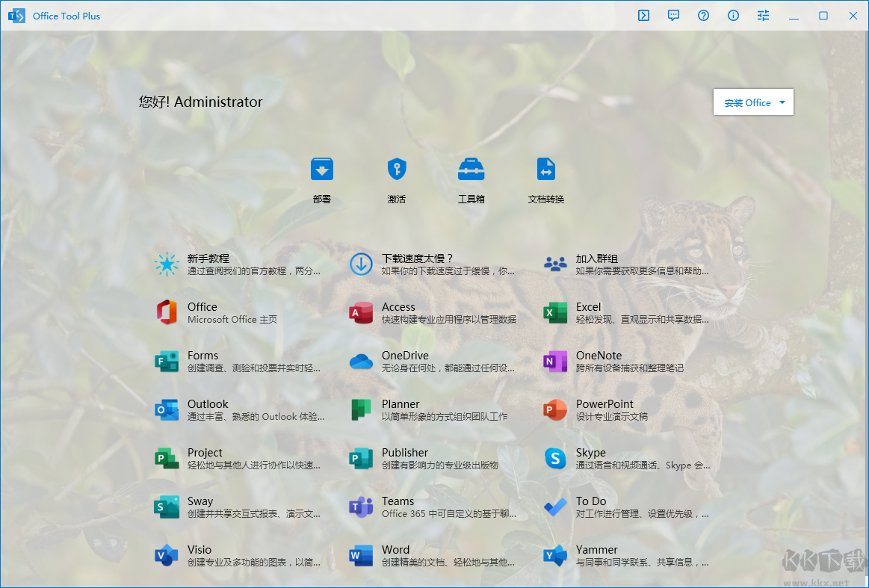Image resolution: width=869 pixels, height=588 pixels.
Task: Click the 下载速度太慢？ title text
Action: [418, 259]
